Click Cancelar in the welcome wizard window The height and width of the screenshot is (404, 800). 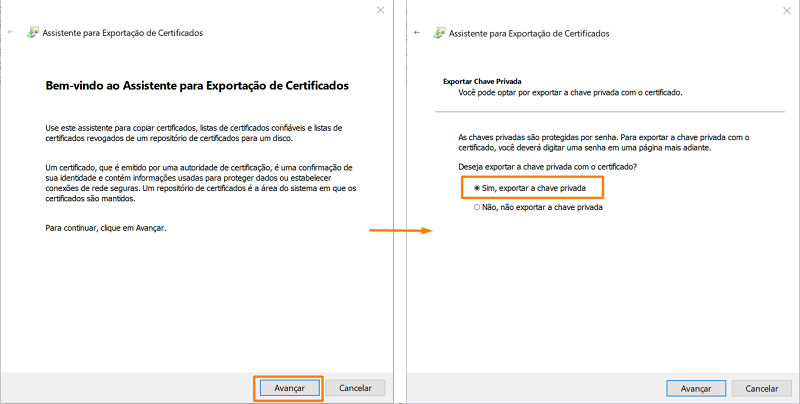355,388
